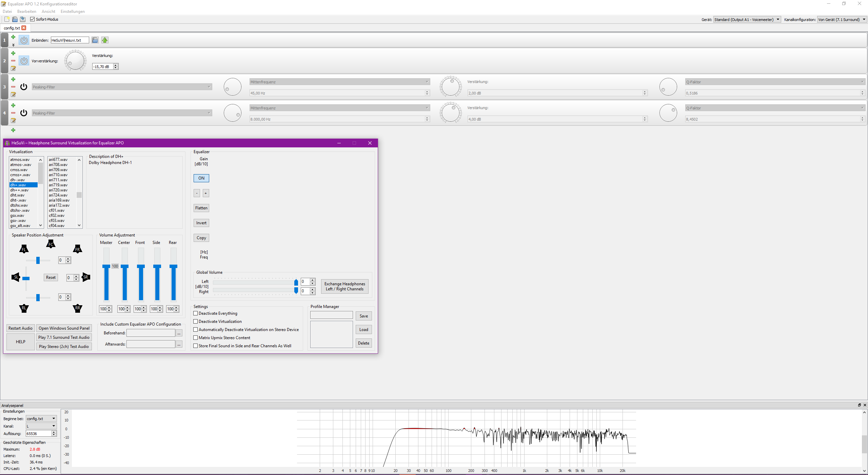Click Play 7.1 Surround Test Audio
This screenshot has height=475, width=868.
click(x=64, y=337)
